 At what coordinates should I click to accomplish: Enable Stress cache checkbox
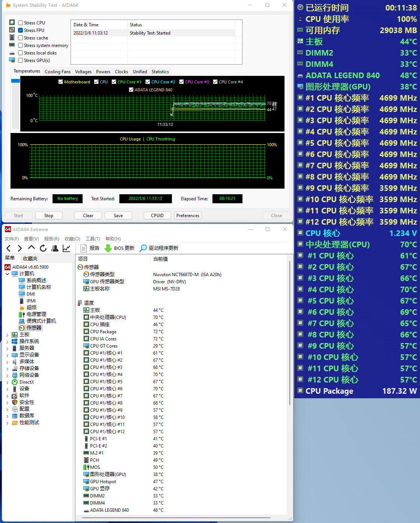(x=21, y=38)
